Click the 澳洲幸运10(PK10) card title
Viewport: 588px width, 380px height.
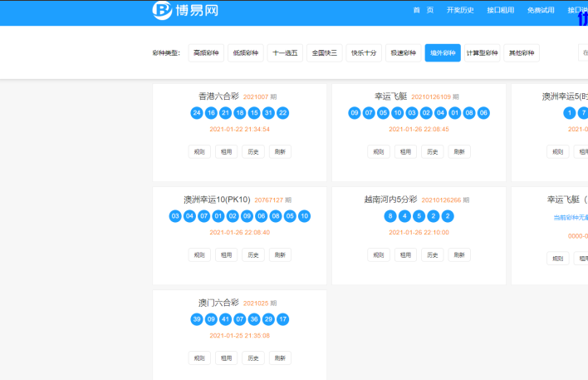coord(217,200)
